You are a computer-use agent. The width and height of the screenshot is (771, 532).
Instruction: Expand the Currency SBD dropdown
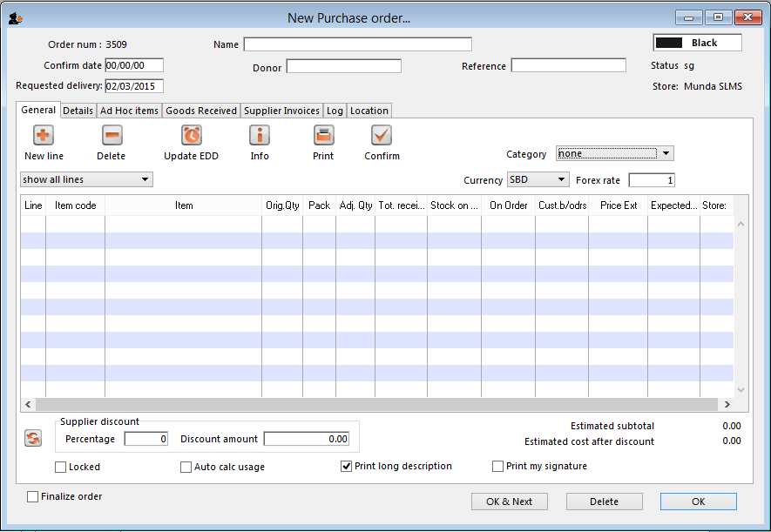[x=538, y=180]
